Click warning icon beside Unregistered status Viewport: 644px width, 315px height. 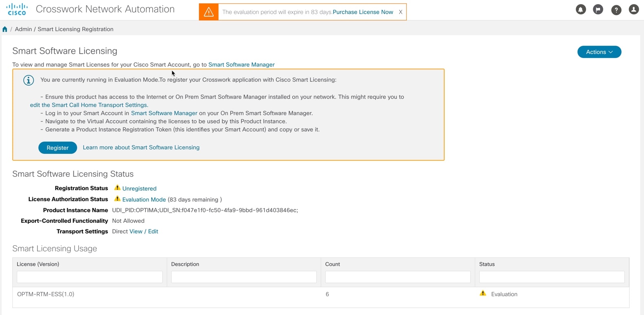tap(117, 188)
